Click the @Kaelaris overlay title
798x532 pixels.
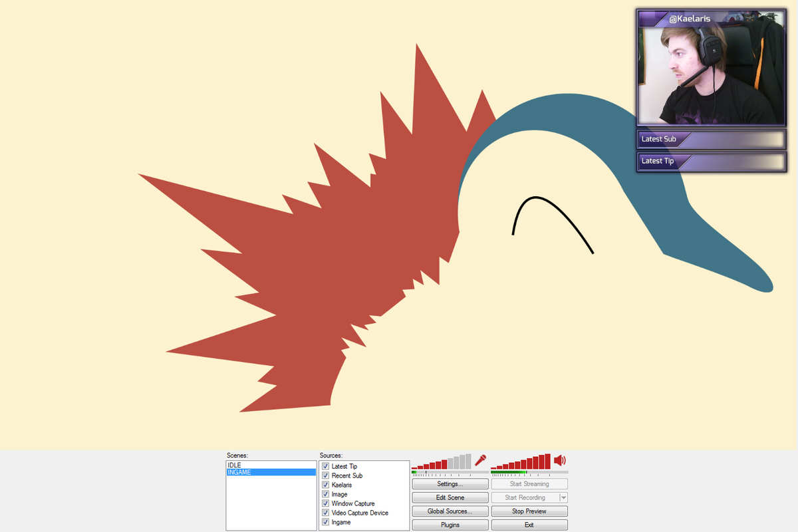click(690, 19)
